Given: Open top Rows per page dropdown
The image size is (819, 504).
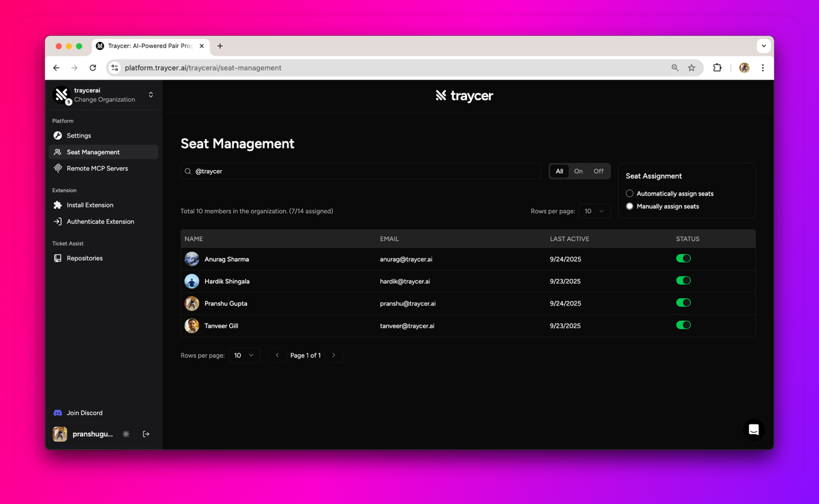Looking at the screenshot, I should click(594, 212).
